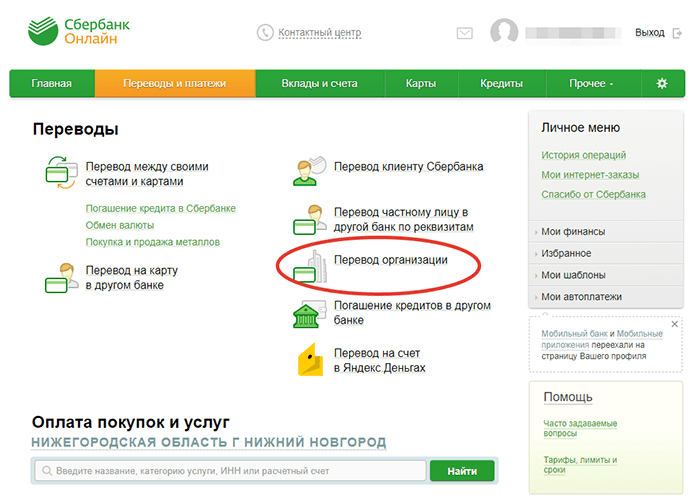Open Погашение кредита в Сбербанке link
The height and width of the screenshot is (500, 700).
pos(161,208)
